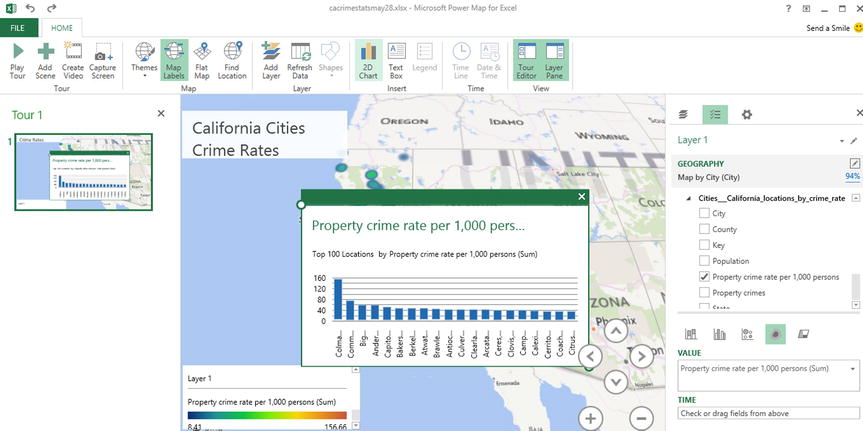Open the 94% mapping confidence link
863x431 pixels.
(x=853, y=176)
